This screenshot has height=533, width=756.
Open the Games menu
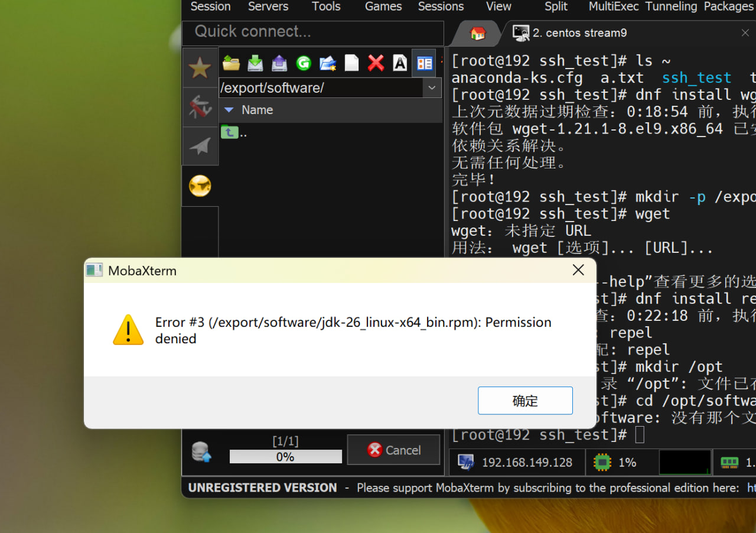pyautogui.click(x=383, y=6)
